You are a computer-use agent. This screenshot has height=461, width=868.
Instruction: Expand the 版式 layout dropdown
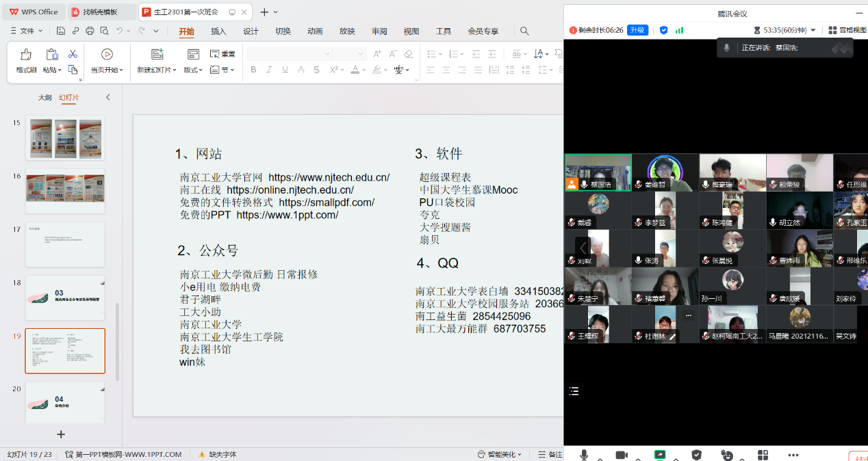tap(192, 70)
